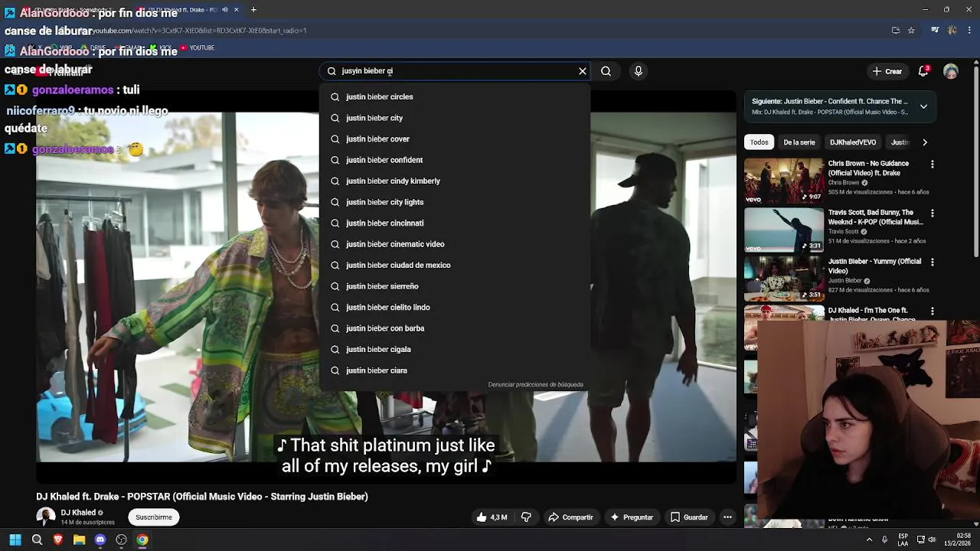Choose suggestion "justin bieber cover"
The image size is (980, 551).
(455, 139)
